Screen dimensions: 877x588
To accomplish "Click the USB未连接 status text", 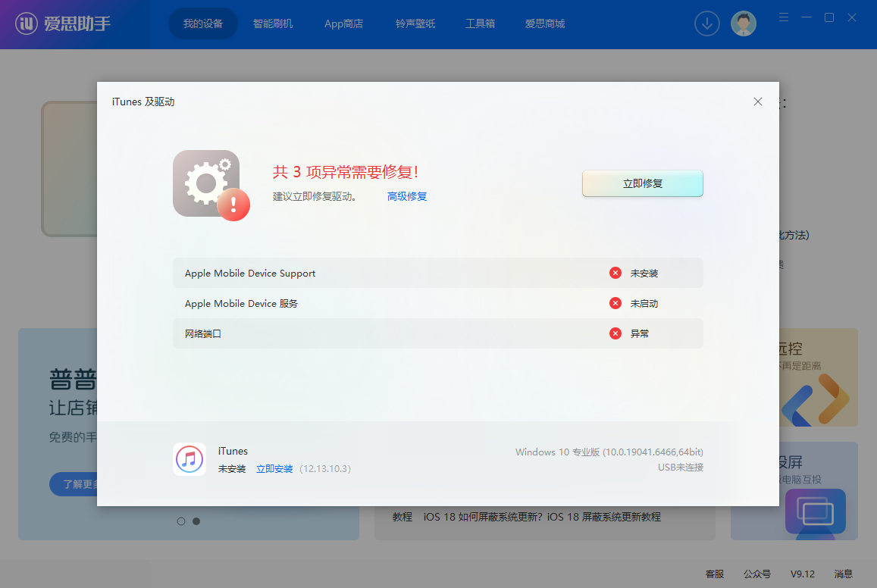I will (x=680, y=468).
